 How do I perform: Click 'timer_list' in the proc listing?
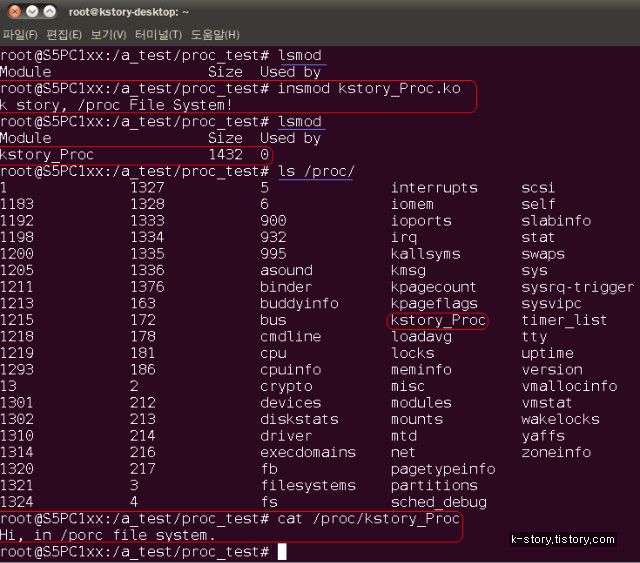coord(564,320)
